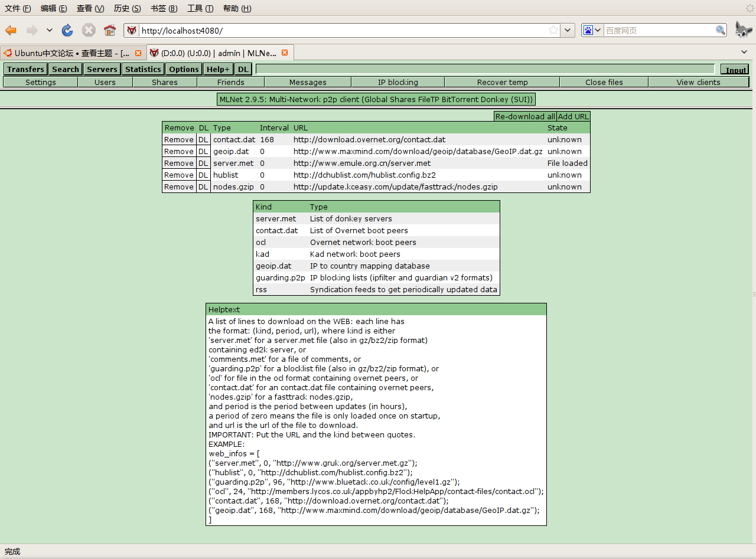Viewport: 756px width, 559px height.
Task: Click the site favicon in address bar
Action: pyautogui.click(x=132, y=30)
